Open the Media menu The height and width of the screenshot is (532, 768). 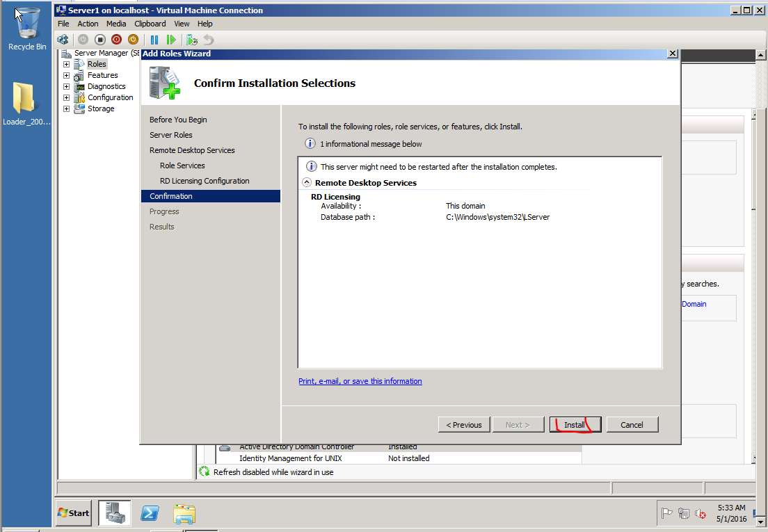click(116, 24)
